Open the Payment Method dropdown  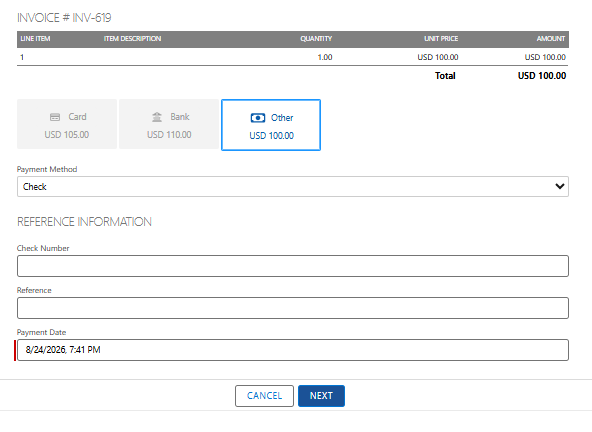(x=293, y=187)
